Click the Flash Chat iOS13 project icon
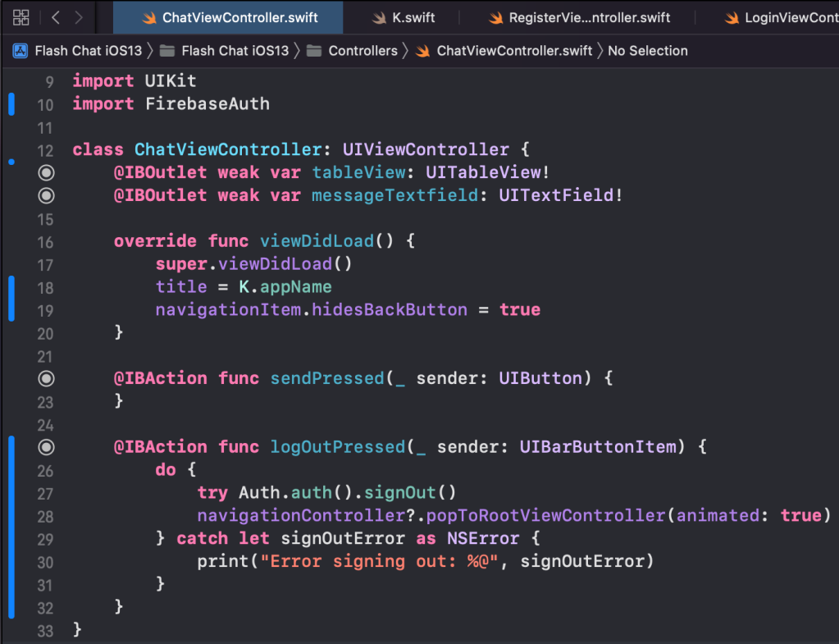Screen dimensions: 839x644 click(x=21, y=51)
